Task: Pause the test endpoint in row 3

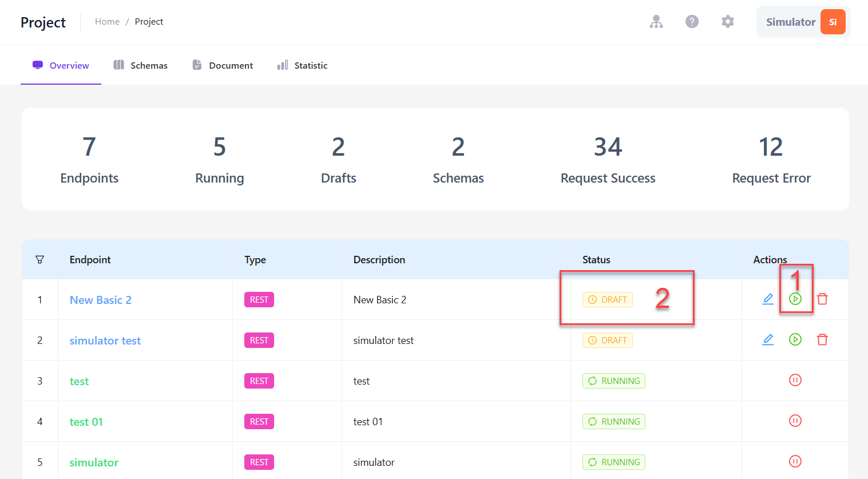Action: [795, 380]
